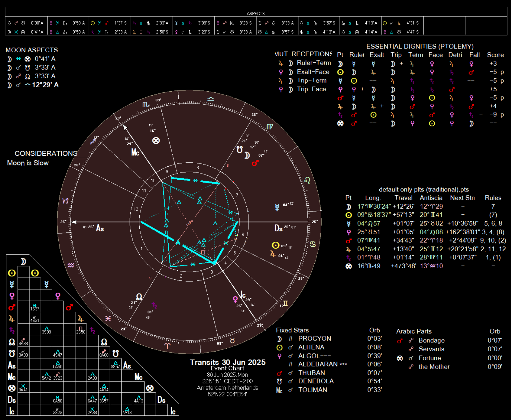Select the Virgo sign on the wheel rim
511x420 pixels.
click(270, 126)
